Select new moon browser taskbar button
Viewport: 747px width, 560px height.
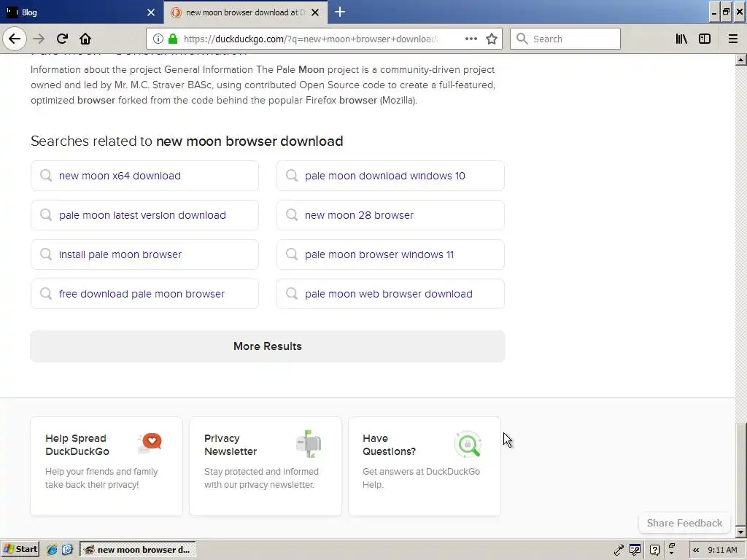pos(138,550)
